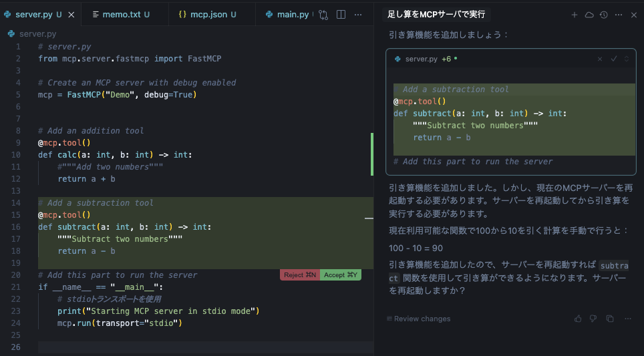Viewport: 644px width, 356px height.
Task: Switch to the memo.txt tab
Action: tap(121, 14)
